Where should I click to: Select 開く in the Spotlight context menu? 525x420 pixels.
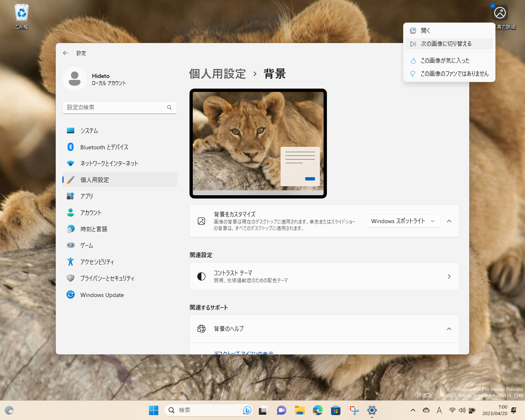(x=425, y=30)
